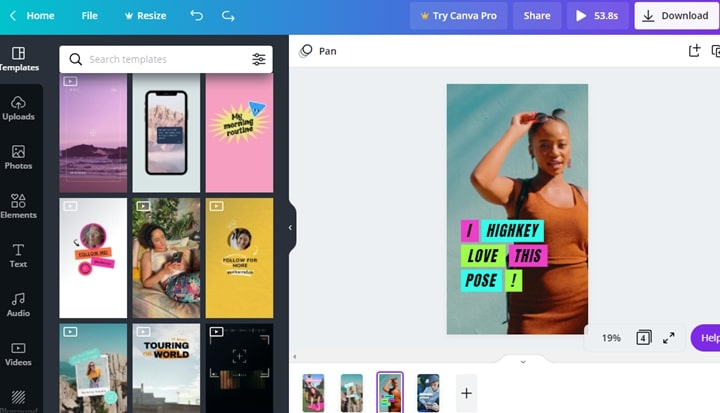Open the Help button
Viewport: 720px width, 413px height.
(x=706, y=338)
